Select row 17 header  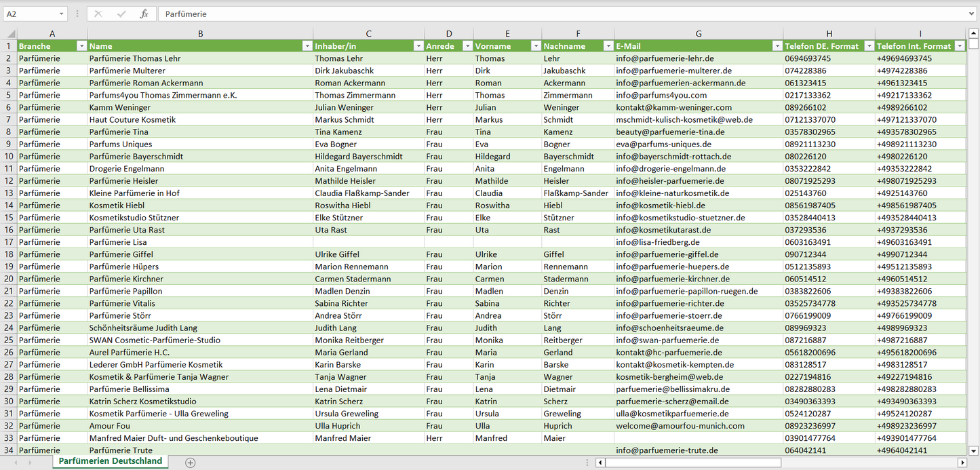[9, 242]
